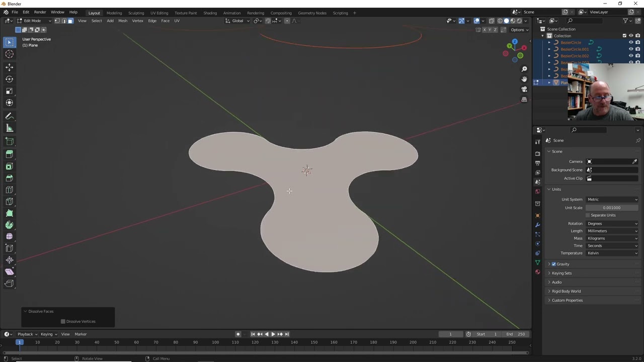Screen dimensions: 644x362
Task: Hide BezierCircle.001 with its eye icon
Action: (631, 49)
